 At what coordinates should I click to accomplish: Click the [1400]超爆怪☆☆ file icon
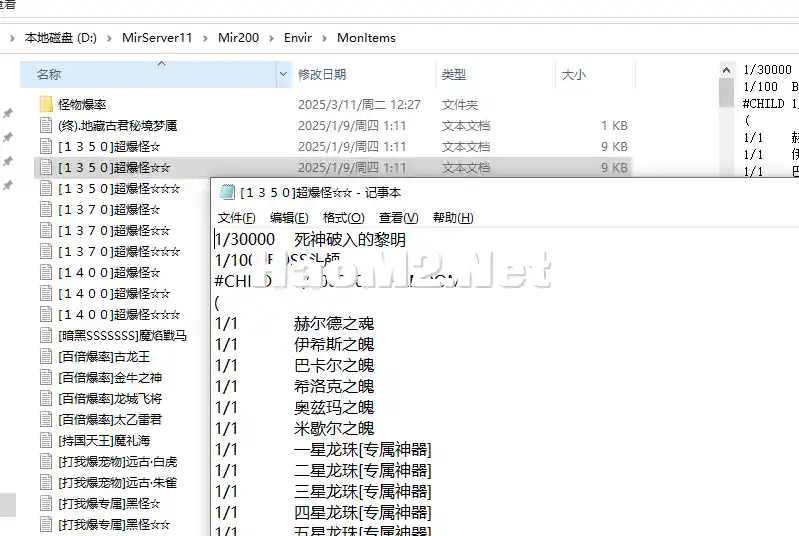click(x=46, y=293)
